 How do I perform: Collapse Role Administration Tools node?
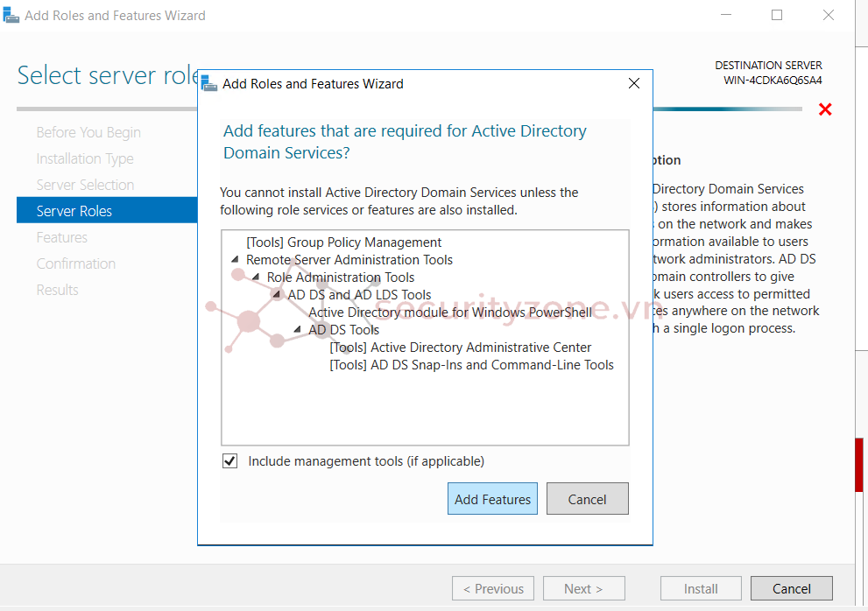coord(256,277)
